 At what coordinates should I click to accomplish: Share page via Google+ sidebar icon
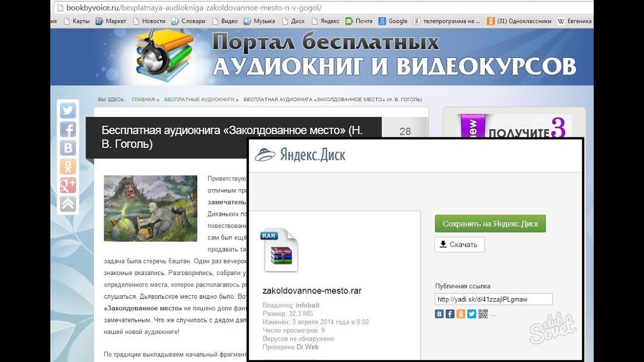[68, 185]
